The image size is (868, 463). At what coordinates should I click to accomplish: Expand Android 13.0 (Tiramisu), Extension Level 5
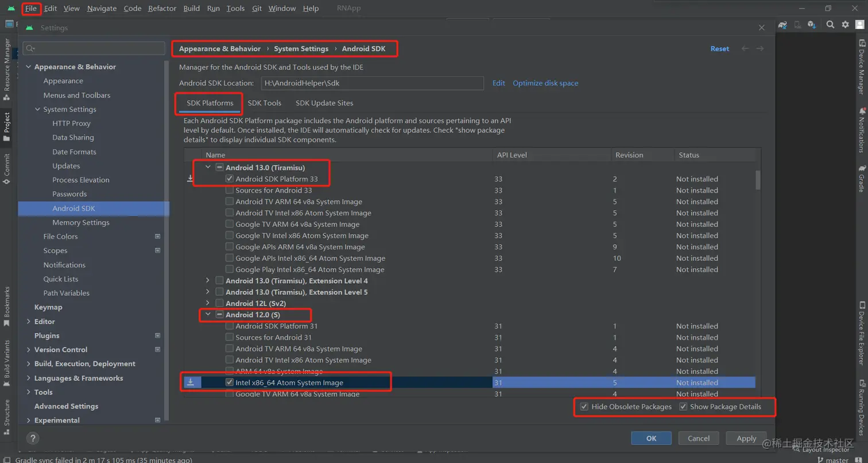pos(208,292)
